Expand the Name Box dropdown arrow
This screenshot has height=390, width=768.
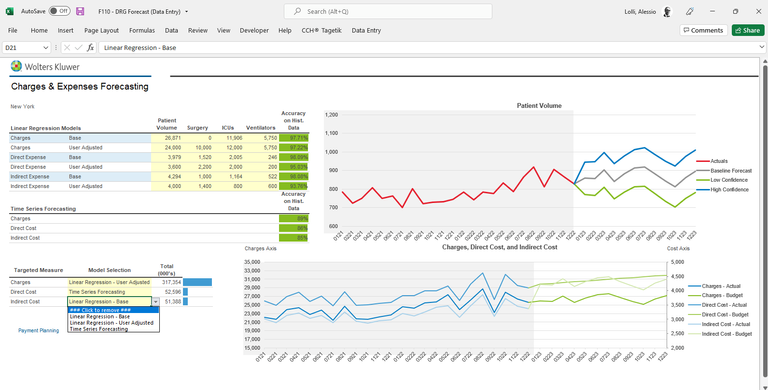(x=46, y=48)
